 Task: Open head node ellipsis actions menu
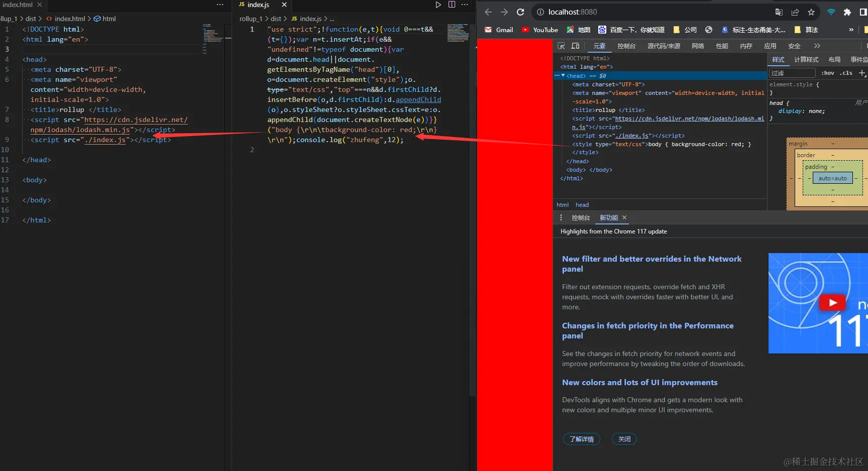tap(557, 75)
